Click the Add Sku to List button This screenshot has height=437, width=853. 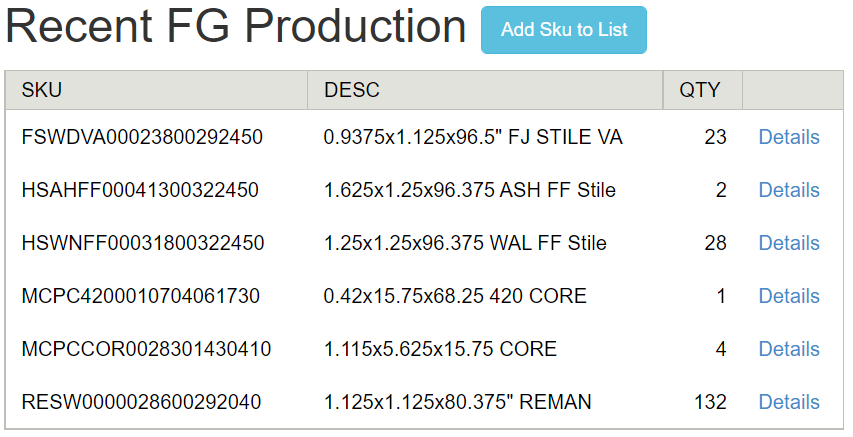click(x=564, y=30)
